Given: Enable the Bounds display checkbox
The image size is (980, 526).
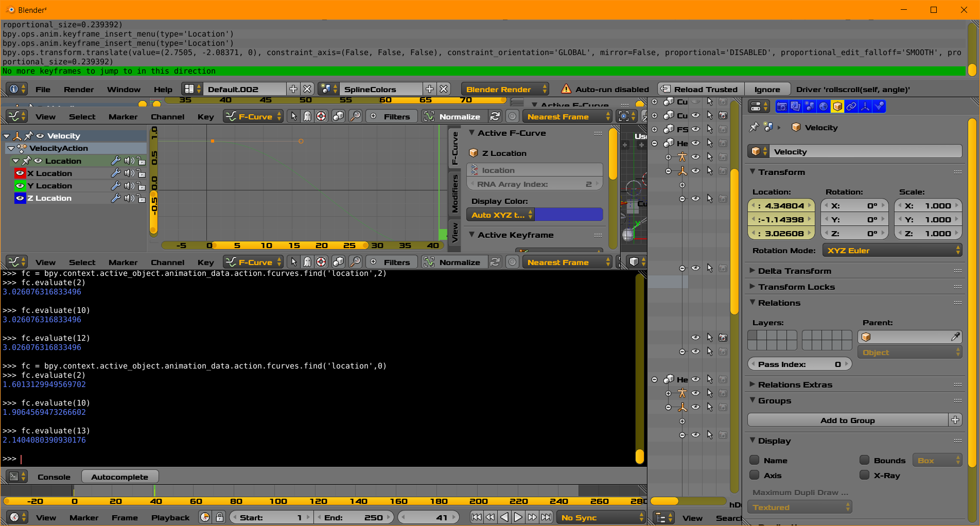Looking at the screenshot, I should (865, 460).
